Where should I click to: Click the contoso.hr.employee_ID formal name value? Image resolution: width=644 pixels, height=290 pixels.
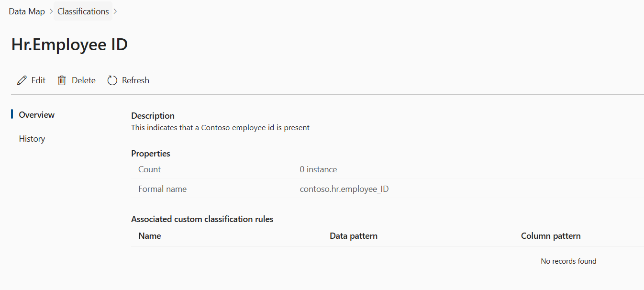pyautogui.click(x=344, y=189)
